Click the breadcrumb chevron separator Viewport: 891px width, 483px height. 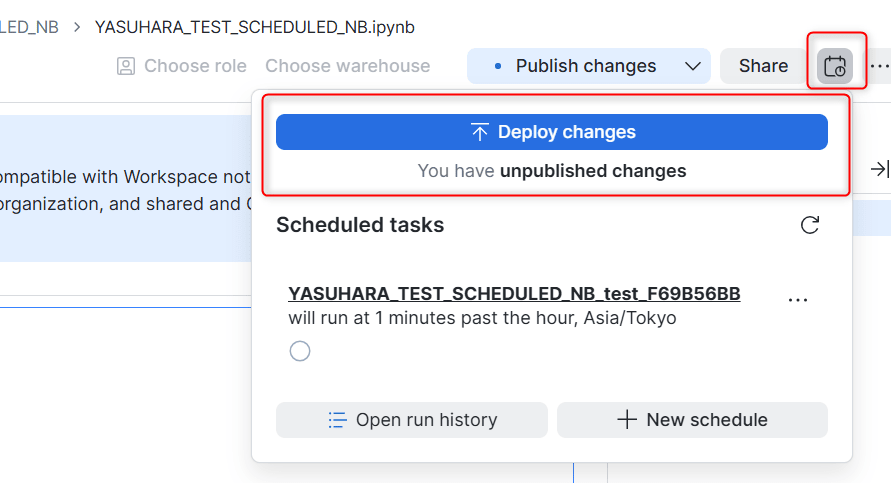tap(77, 27)
